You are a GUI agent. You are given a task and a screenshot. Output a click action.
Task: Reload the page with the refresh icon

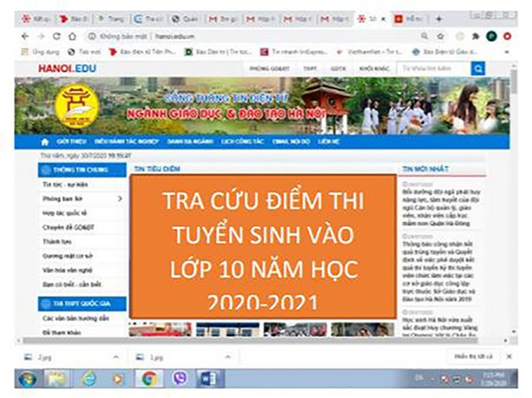pos(57,36)
